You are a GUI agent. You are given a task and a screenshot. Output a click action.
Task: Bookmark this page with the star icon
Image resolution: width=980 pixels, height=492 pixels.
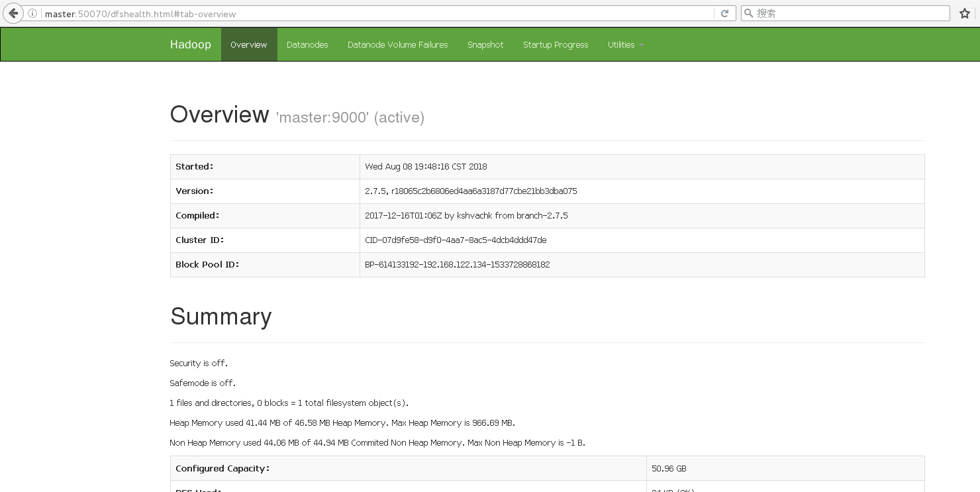click(965, 13)
